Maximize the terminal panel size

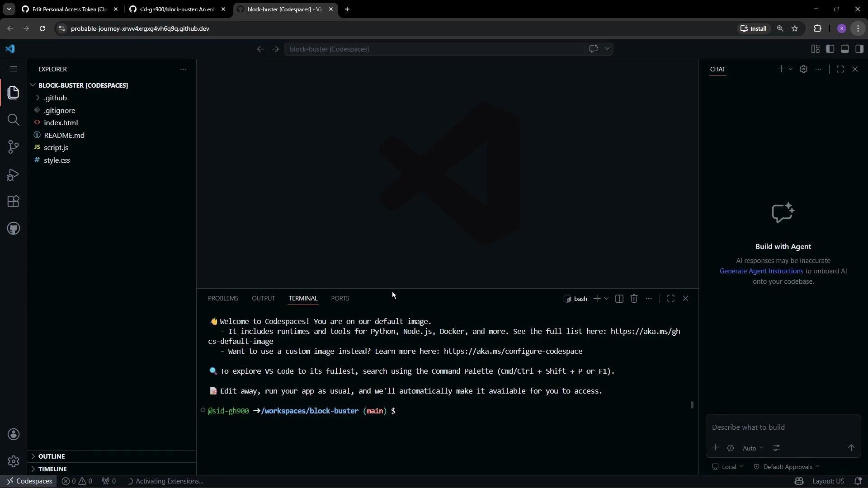(x=671, y=299)
